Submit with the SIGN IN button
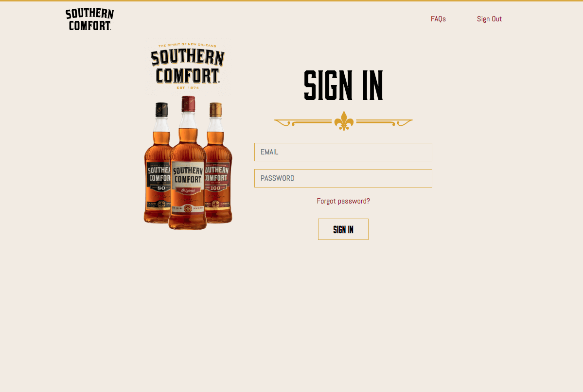583x392 pixels. click(343, 229)
